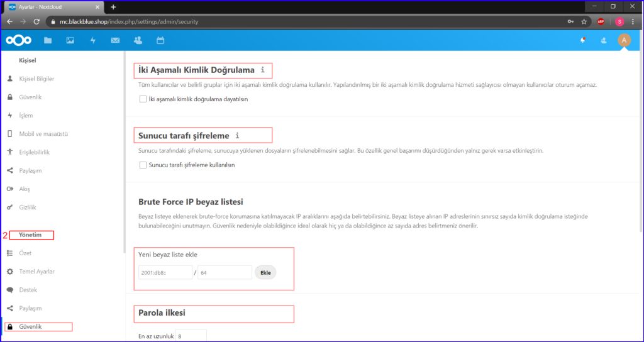Click the browser back arrow
Image resolution: width=644 pixels, height=342 pixels.
10,21
